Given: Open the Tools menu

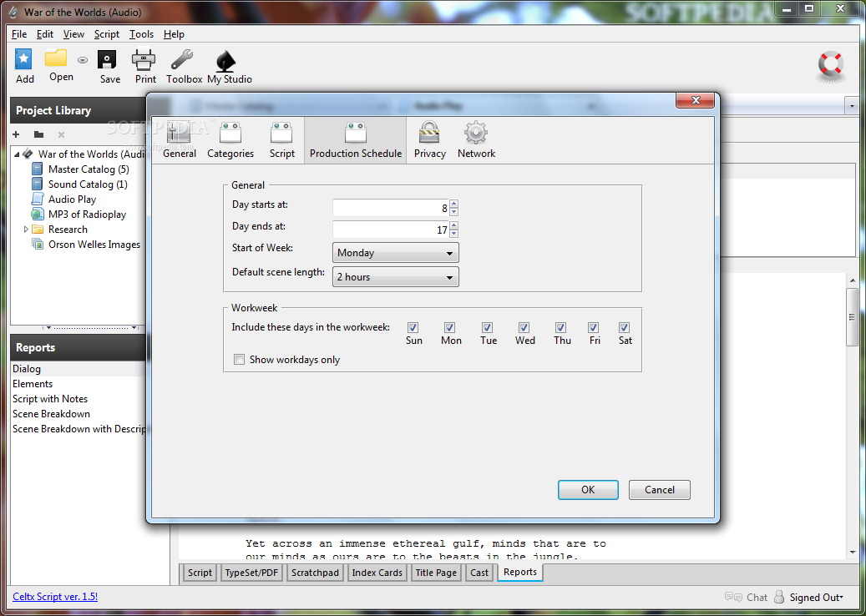Looking at the screenshot, I should coord(141,34).
